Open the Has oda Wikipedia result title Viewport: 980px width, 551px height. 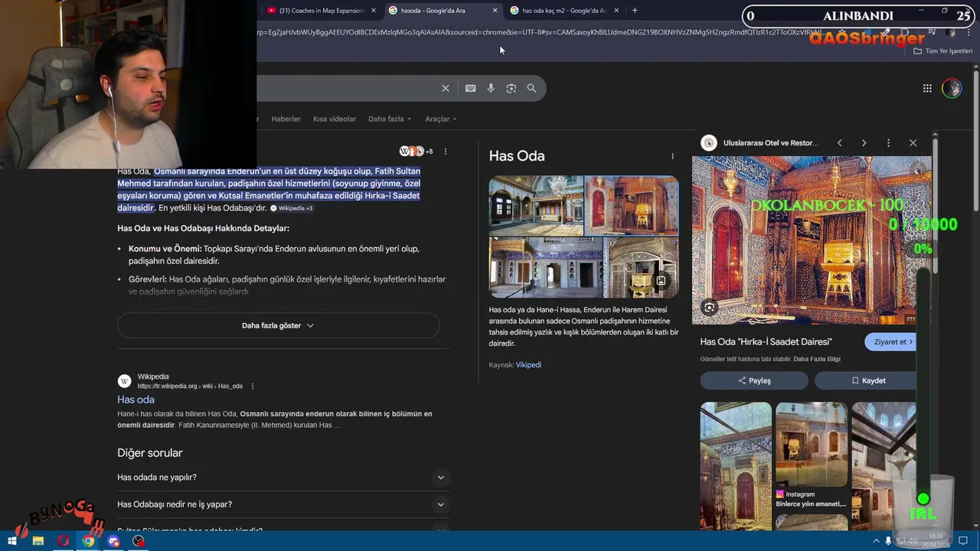coord(136,399)
